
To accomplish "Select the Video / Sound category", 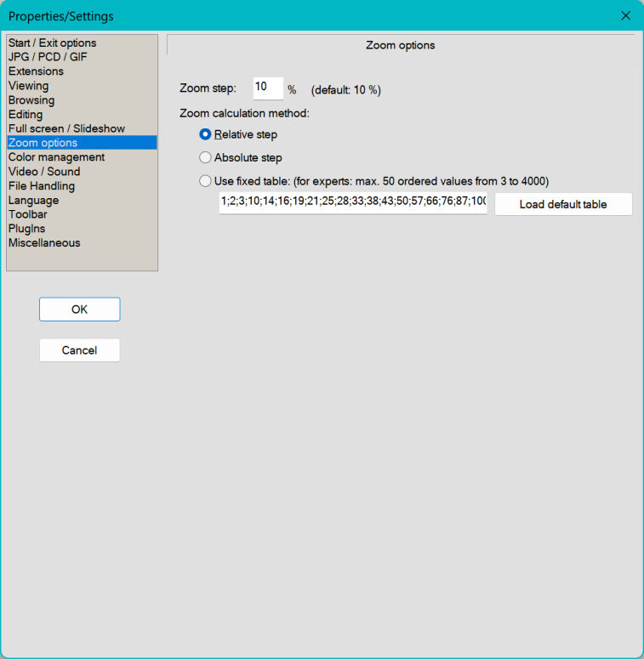I will pos(44,172).
